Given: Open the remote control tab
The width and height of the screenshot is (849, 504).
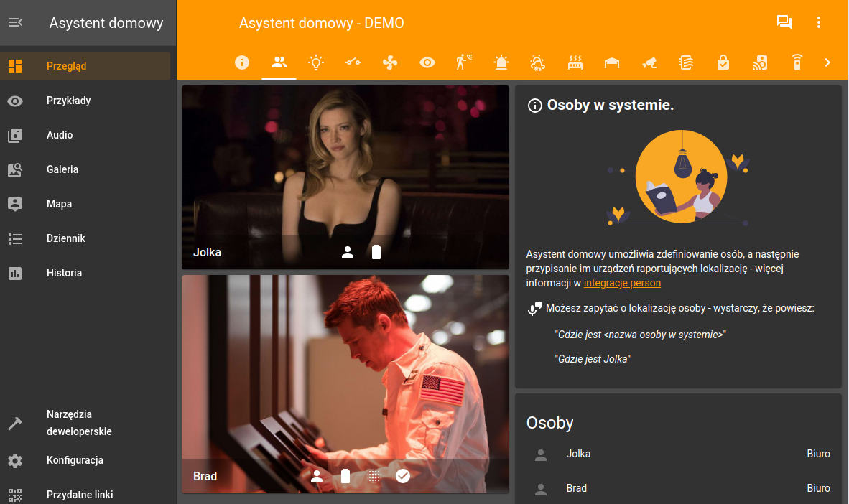Looking at the screenshot, I should (797, 62).
